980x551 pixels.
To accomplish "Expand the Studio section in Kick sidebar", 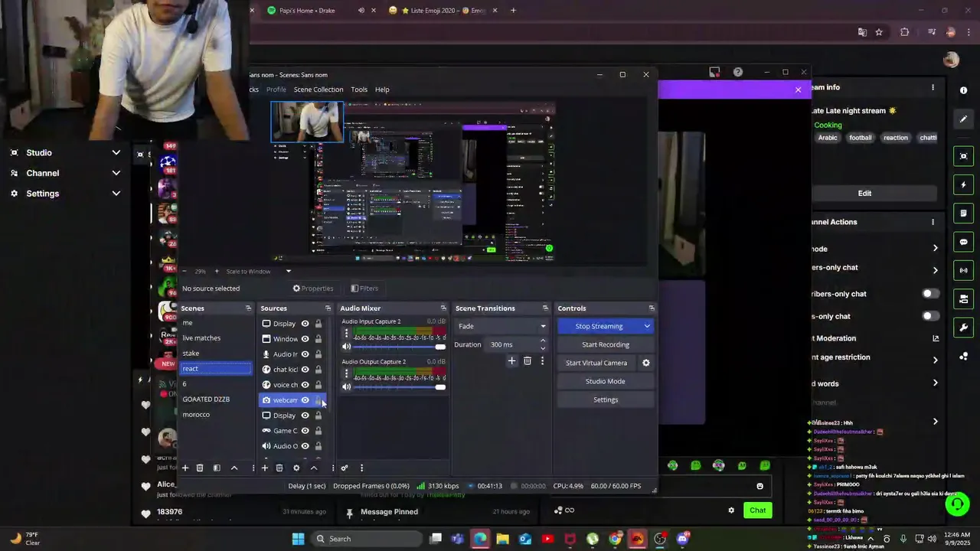I will tap(116, 153).
